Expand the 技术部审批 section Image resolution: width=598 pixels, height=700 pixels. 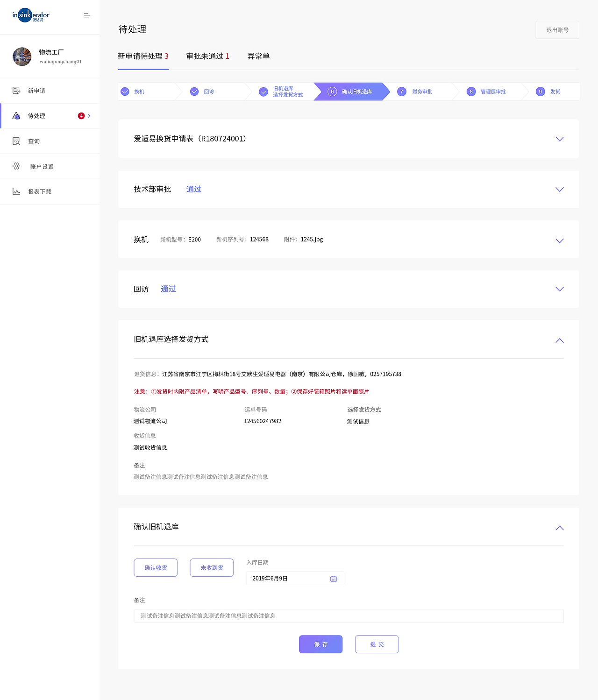point(559,190)
